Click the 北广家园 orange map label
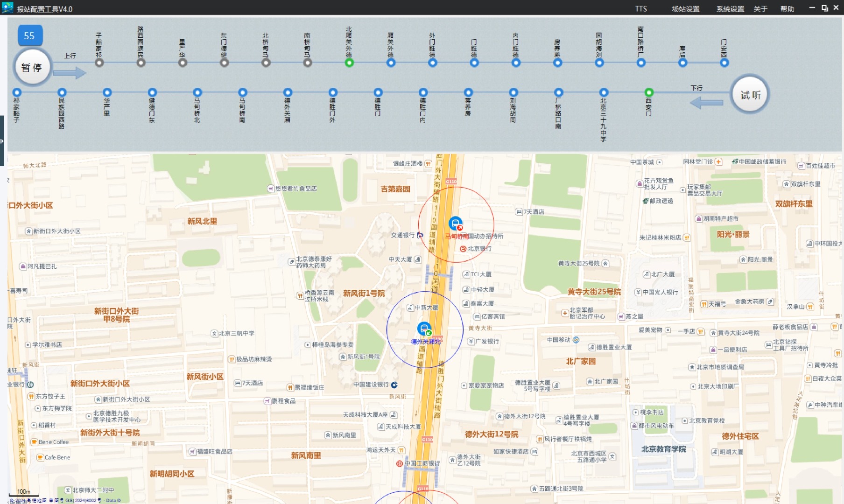The width and height of the screenshot is (844, 504). pyautogui.click(x=581, y=361)
